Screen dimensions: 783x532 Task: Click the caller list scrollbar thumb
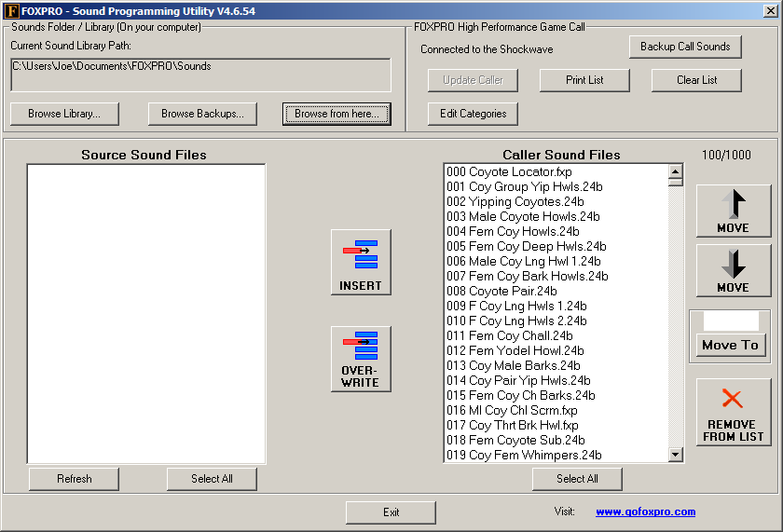point(676,183)
